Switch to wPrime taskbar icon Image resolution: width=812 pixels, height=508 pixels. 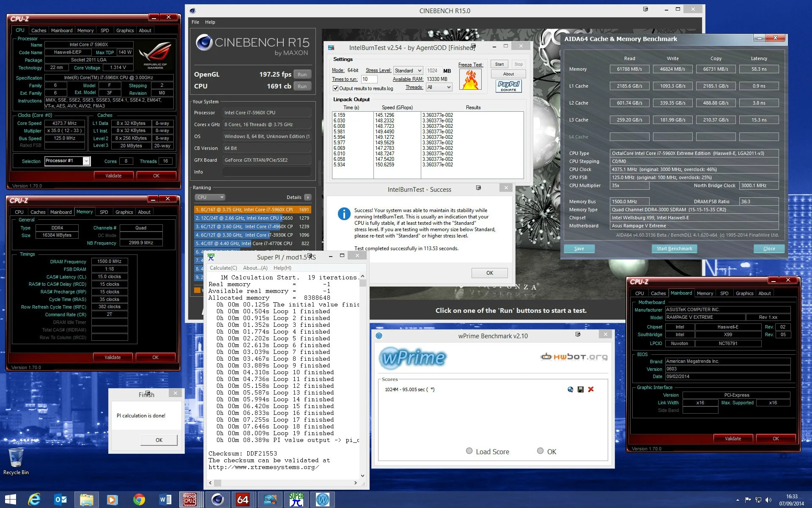coord(322,500)
